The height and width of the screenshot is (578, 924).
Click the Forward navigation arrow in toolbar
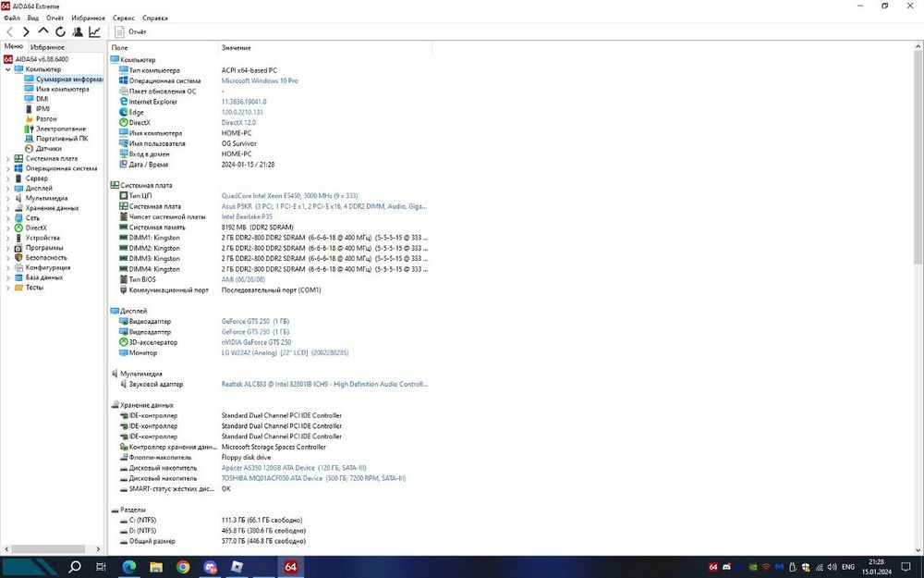point(26,31)
